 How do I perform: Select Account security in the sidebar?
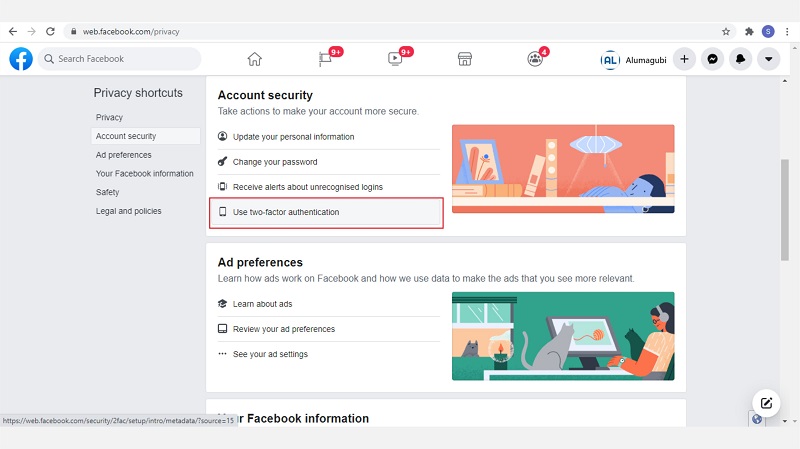click(145, 136)
